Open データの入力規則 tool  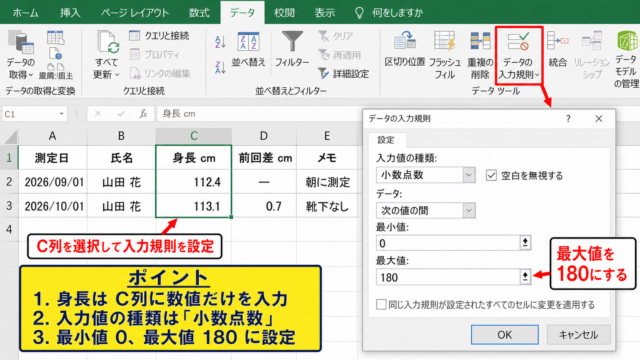coord(518,56)
